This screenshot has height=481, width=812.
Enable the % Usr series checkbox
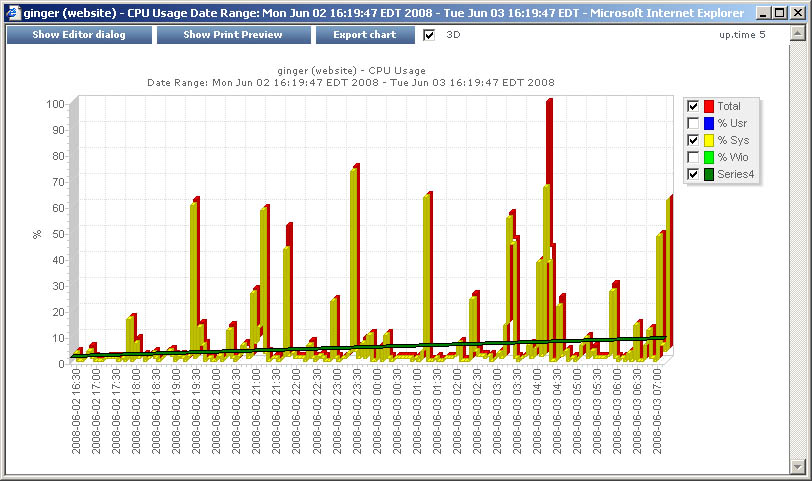click(693, 123)
